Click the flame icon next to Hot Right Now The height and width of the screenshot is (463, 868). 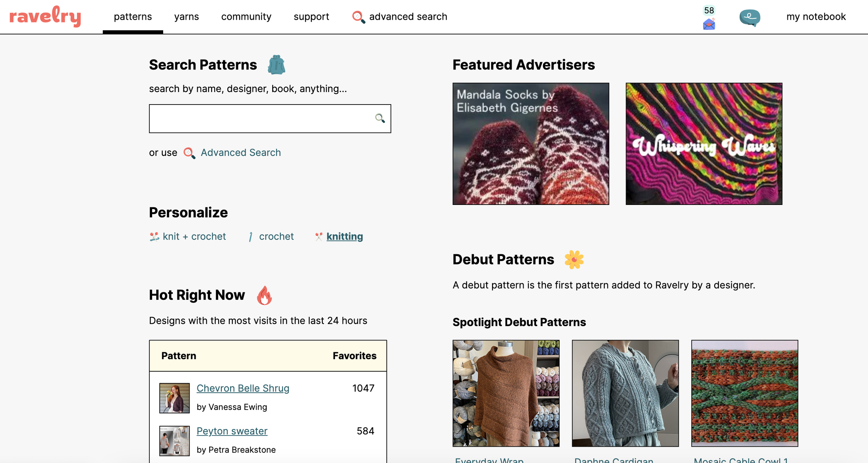pyautogui.click(x=264, y=295)
